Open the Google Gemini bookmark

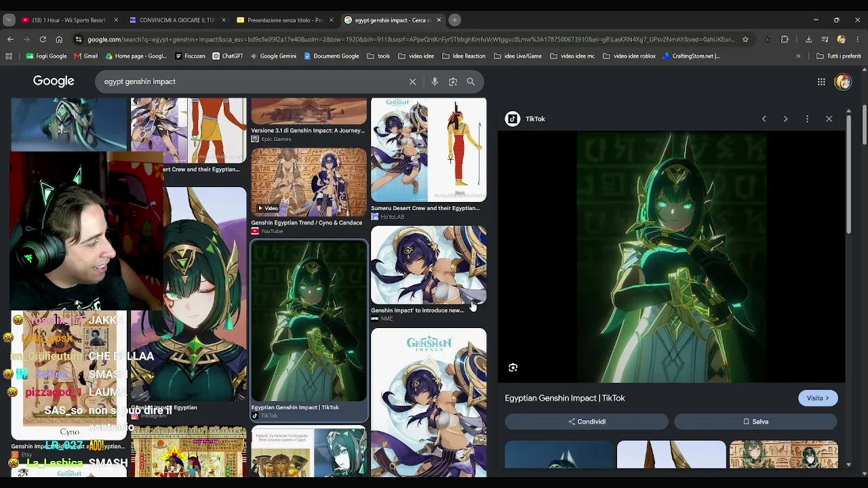click(x=273, y=56)
